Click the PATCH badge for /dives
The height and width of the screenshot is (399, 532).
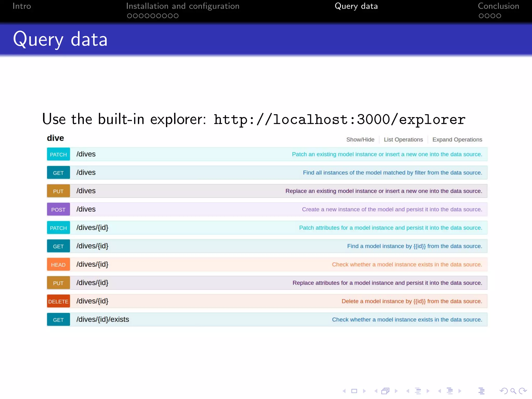pos(58,154)
